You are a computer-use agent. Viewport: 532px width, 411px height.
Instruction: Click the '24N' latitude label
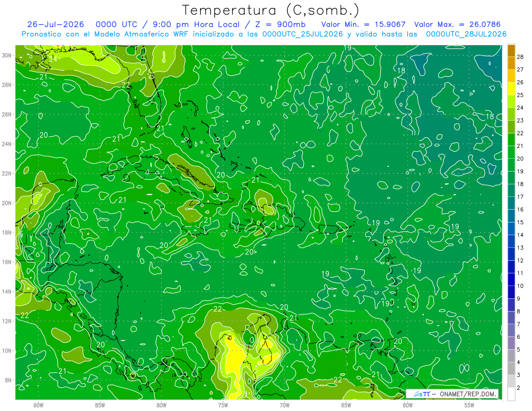(x=8, y=144)
